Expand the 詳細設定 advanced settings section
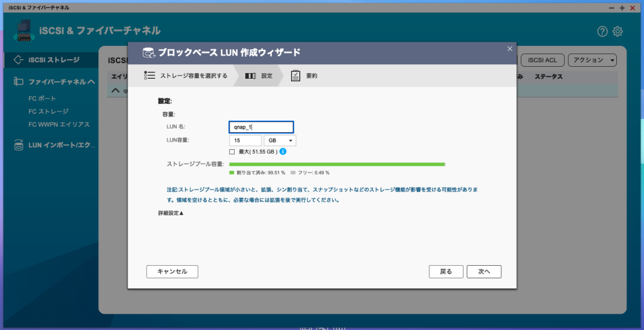Image resolution: width=644 pixels, height=330 pixels. click(x=170, y=213)
